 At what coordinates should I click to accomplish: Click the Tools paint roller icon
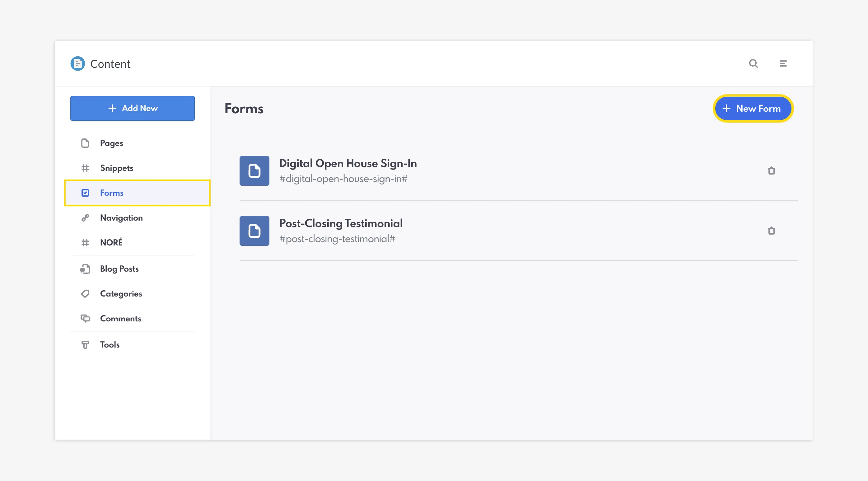(x=85, y=344)
